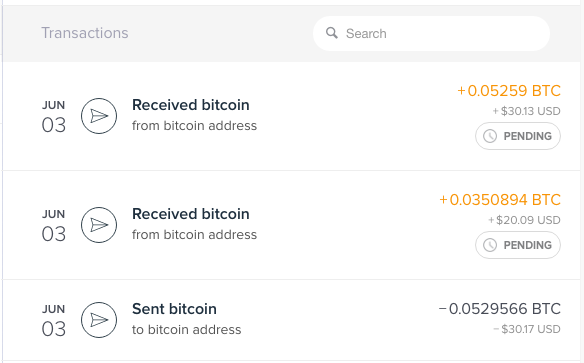Focus the Search transactions field
The image size is (584, 363).
[431, 34]
